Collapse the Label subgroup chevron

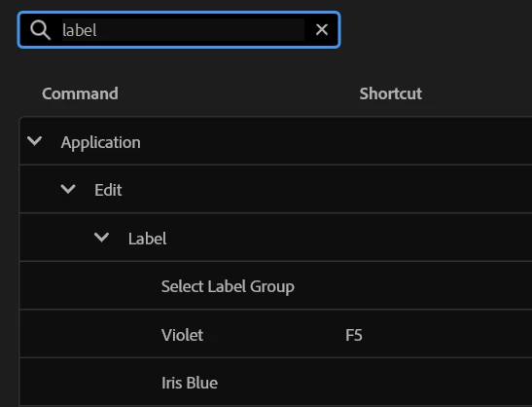101,238
